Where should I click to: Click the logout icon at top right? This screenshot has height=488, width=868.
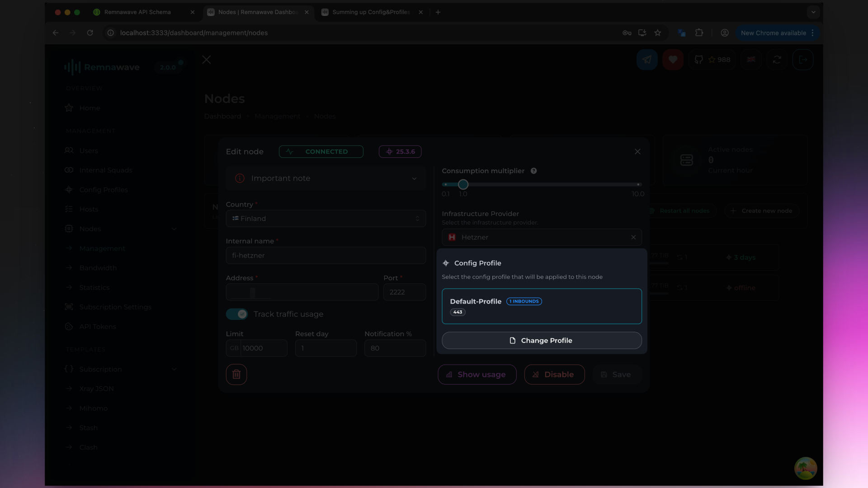(x=803, y=59)
